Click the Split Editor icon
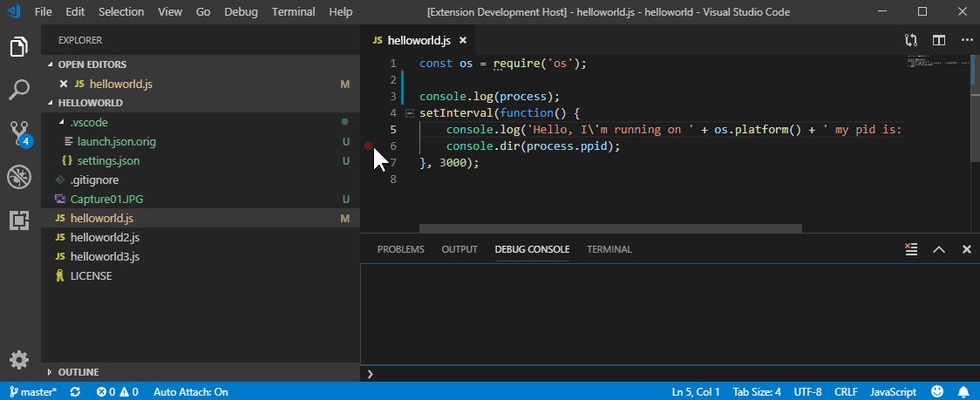This screenshot has width=980, height=400. (939, 40)
